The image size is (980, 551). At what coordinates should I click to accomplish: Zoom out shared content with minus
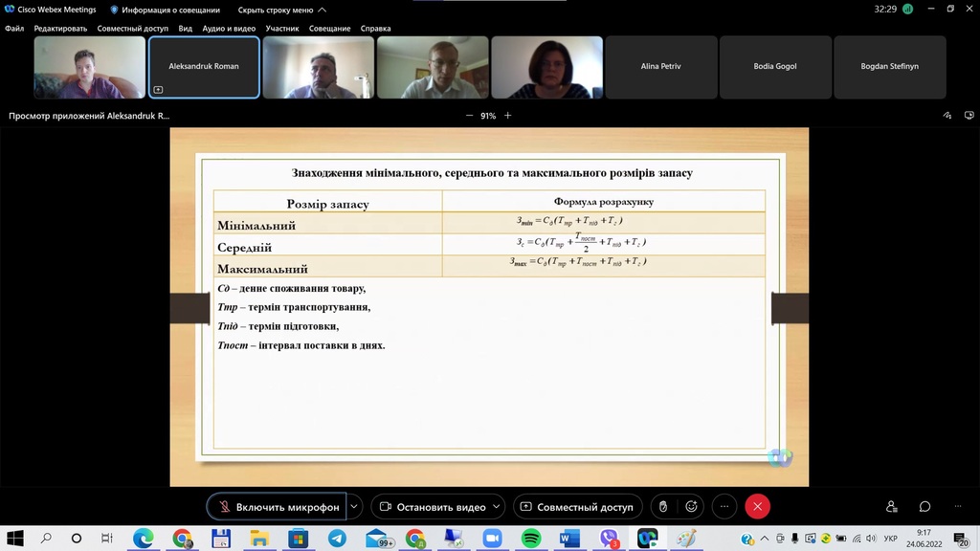point(469,116)
